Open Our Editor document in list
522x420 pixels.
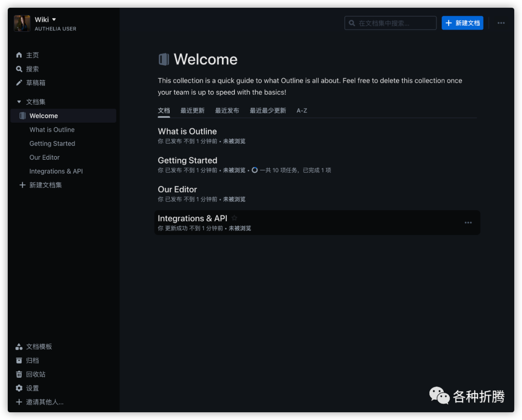tap(177, 189)
